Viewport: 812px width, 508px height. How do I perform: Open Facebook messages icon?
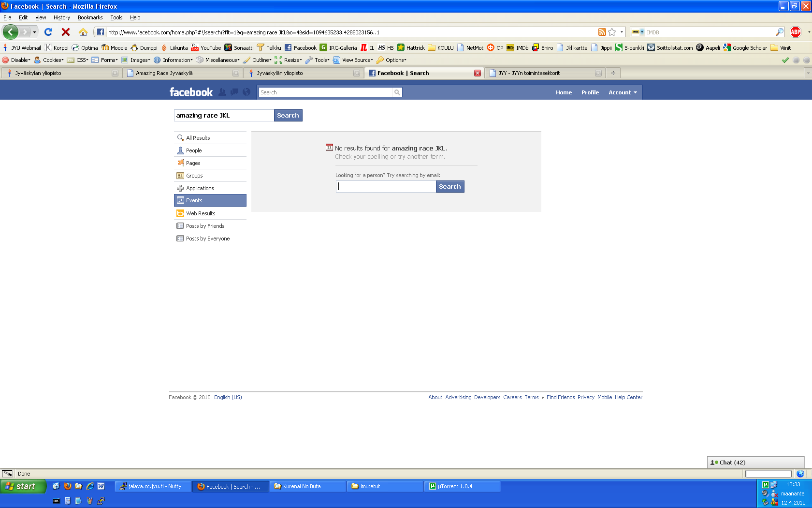point(234,92)
